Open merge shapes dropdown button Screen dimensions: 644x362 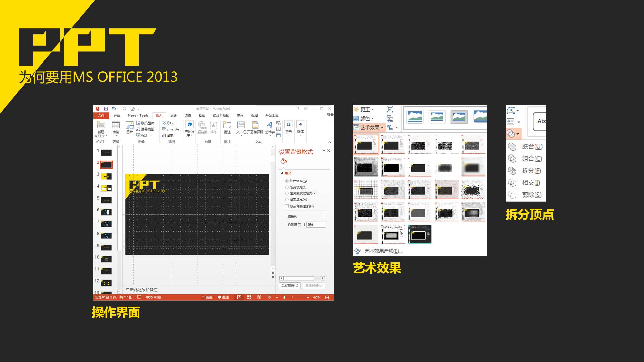513,133
